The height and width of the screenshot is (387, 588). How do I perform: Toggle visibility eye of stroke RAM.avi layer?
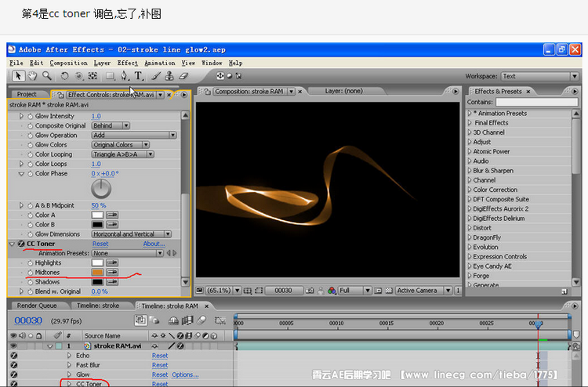(x=14, y=345)
